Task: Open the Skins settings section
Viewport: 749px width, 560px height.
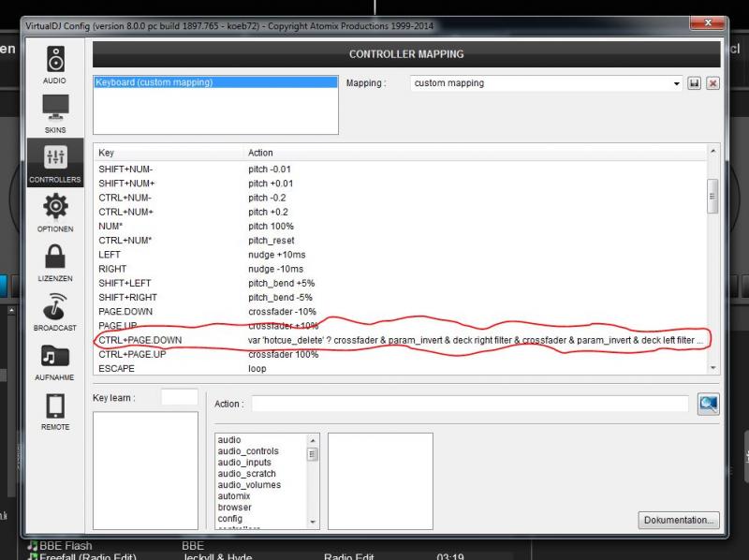Action: pos(55,113)
